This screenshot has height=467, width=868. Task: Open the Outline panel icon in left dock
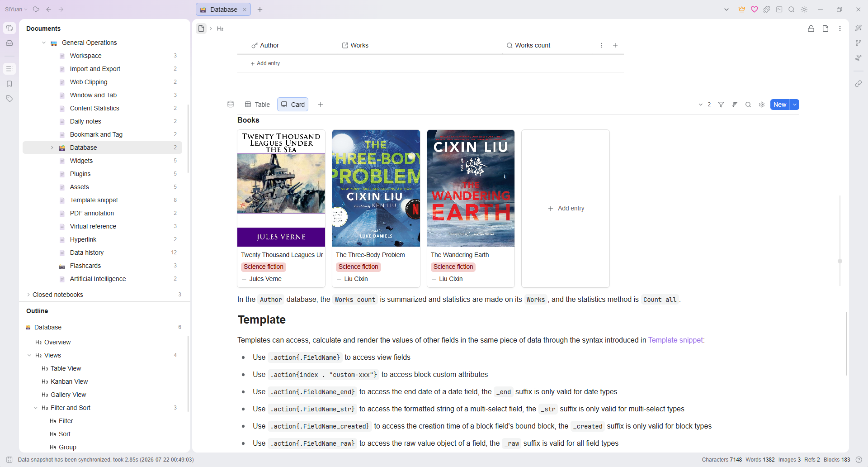click(x=9, y=69)
